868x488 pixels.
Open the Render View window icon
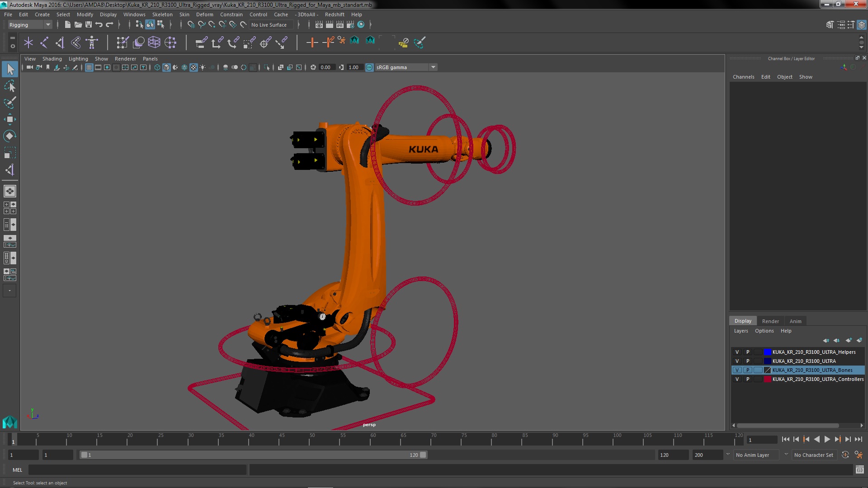(x=319, y=25)
